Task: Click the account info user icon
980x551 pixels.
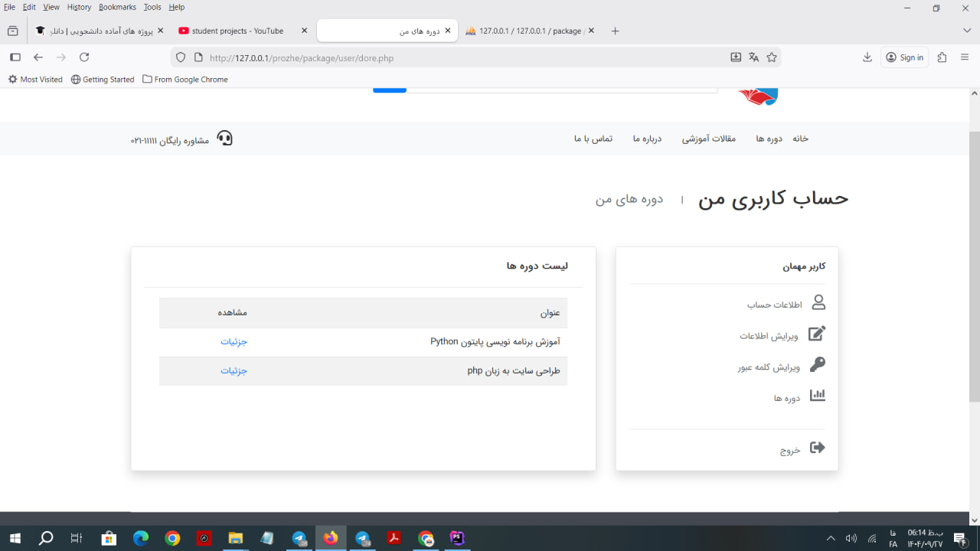Action: point(818,303)
